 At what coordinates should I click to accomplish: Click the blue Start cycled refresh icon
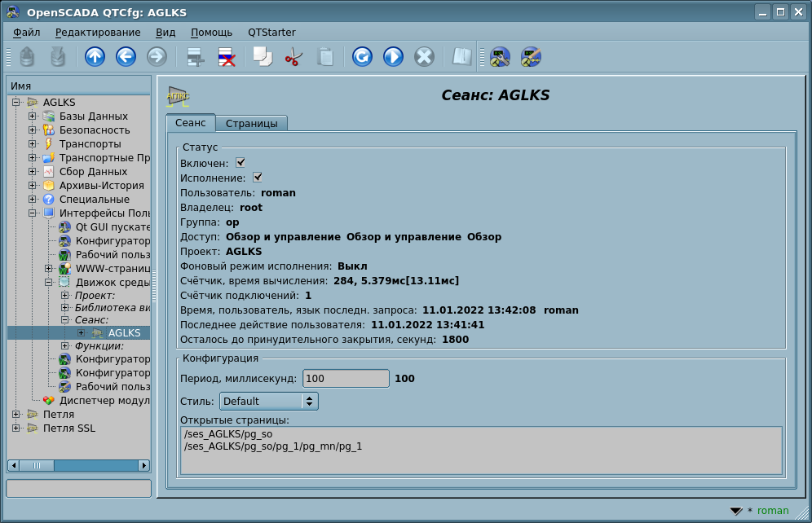pyautogui.click(x=393, y=56)
